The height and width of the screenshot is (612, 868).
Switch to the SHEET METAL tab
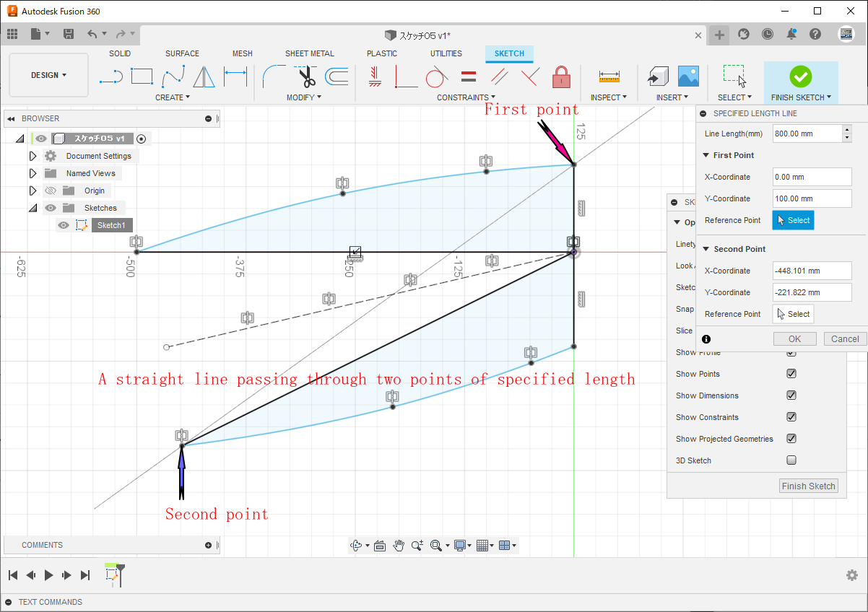point(310,53)
